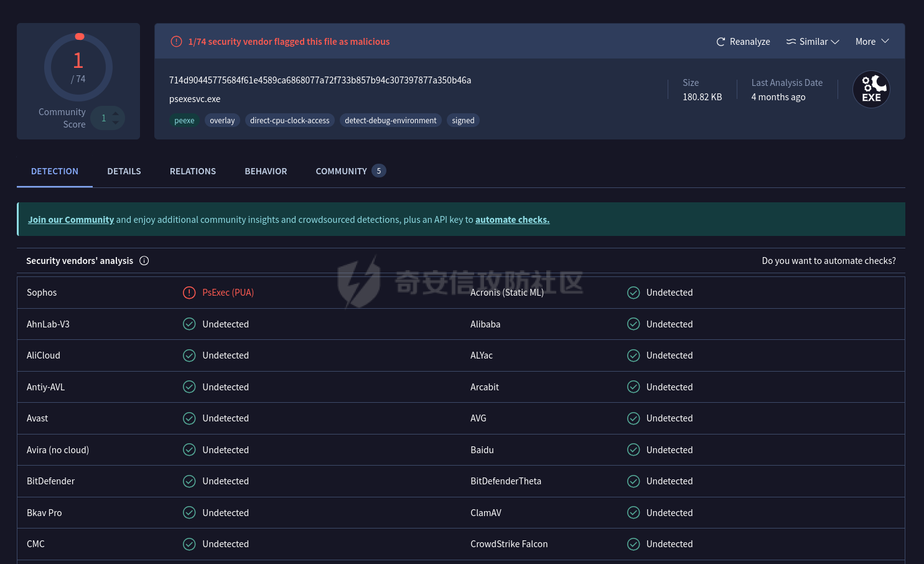Downvote the community score with the down arrow
Viewport: 924px width, 564px height.
point(116,123)
